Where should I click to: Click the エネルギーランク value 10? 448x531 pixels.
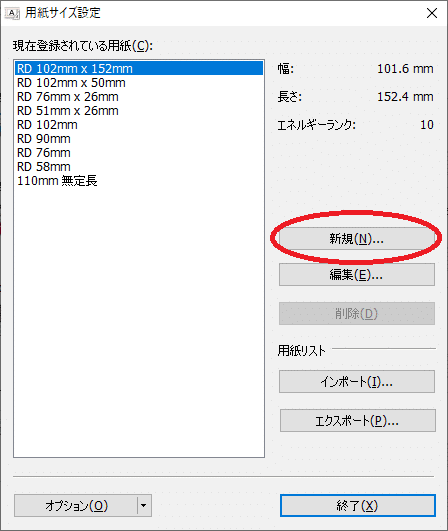pos(427,125)
